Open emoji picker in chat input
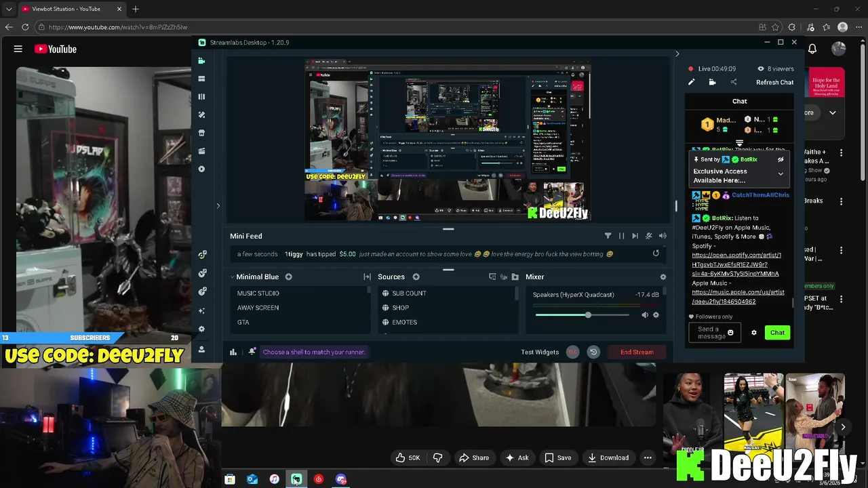Screen dimensions: 868x488 pyautogui.click(x=730, y=333)
